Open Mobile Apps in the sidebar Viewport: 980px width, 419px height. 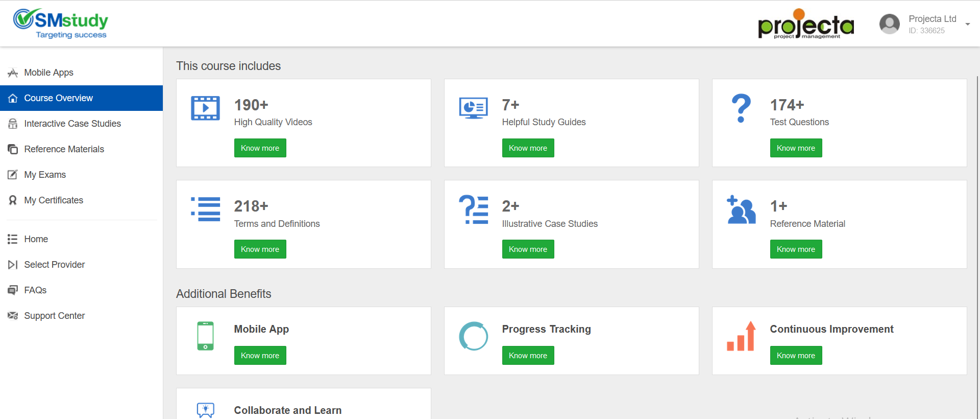coord(48,73)
